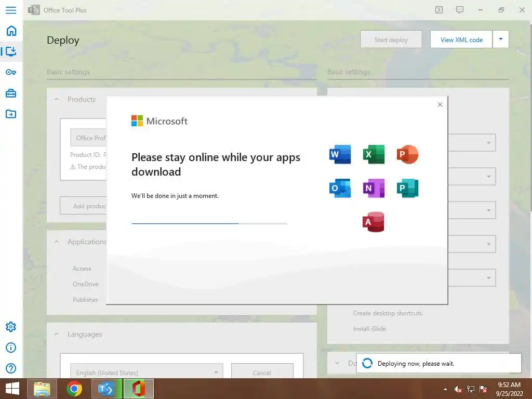
Task: Click the download progress bar
Action: click(209, 223)
